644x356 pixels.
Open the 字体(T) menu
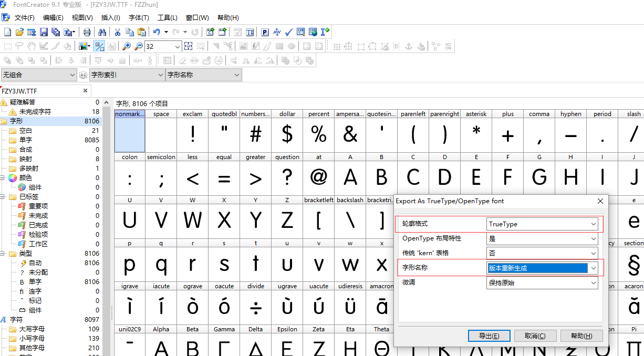click(x=139, y=18)
